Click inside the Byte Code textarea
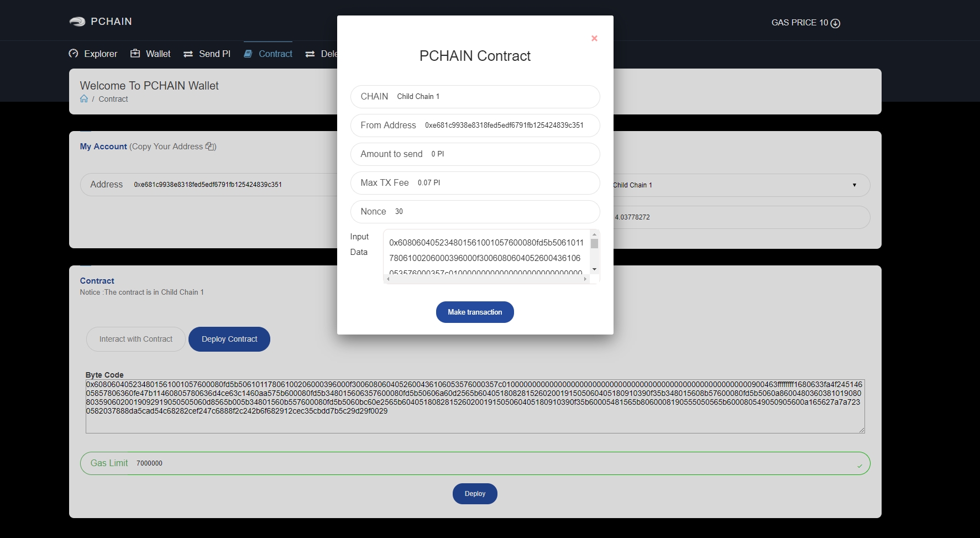980x538 pixels. (475, 421)
